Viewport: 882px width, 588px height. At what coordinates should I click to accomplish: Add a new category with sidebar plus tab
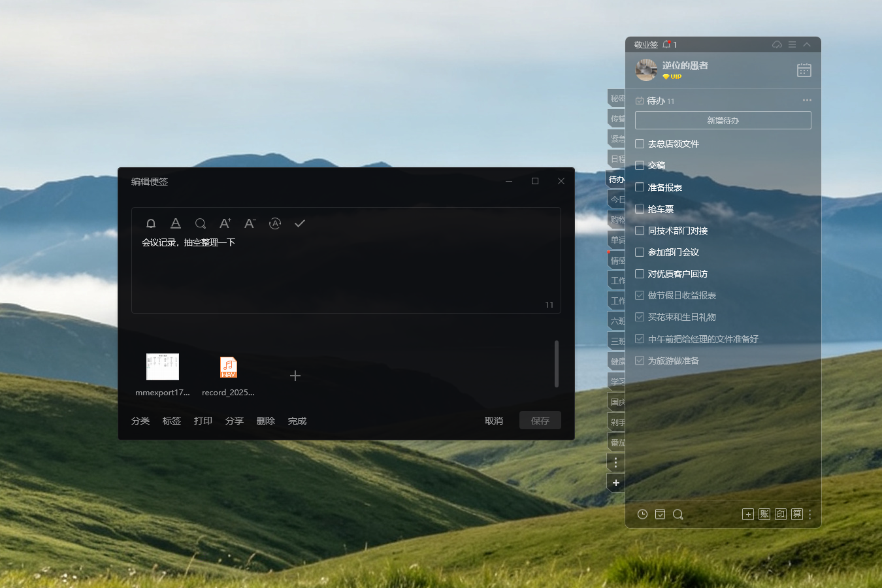(x=615, y=483)
